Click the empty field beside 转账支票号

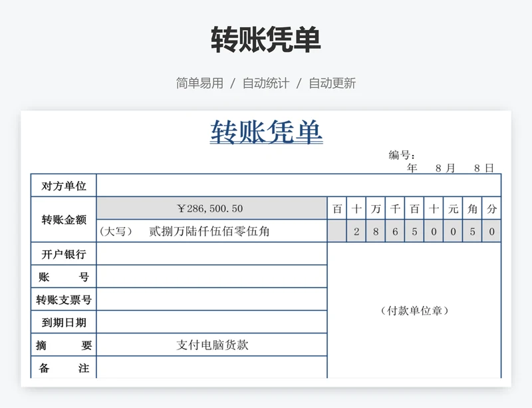point(211,300)
